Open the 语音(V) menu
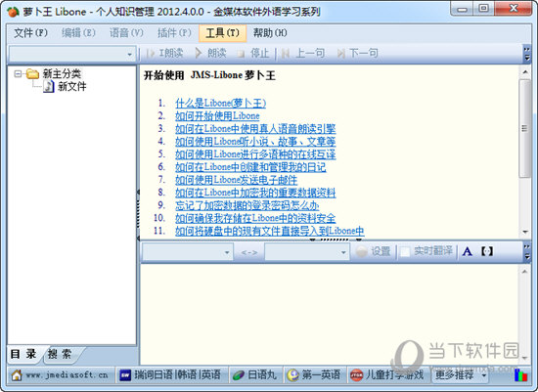This screenshot has width=538, height=392. 126,33
